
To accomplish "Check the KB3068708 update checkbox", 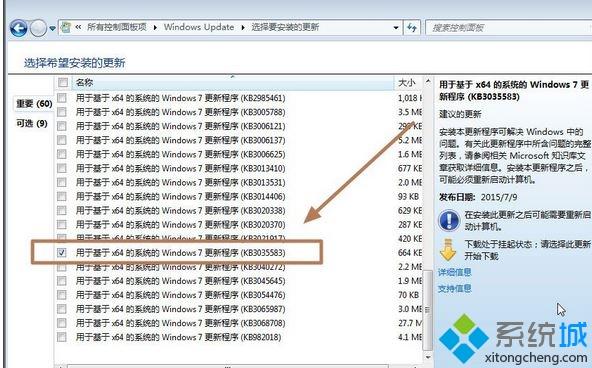I will tap(62, 323).
